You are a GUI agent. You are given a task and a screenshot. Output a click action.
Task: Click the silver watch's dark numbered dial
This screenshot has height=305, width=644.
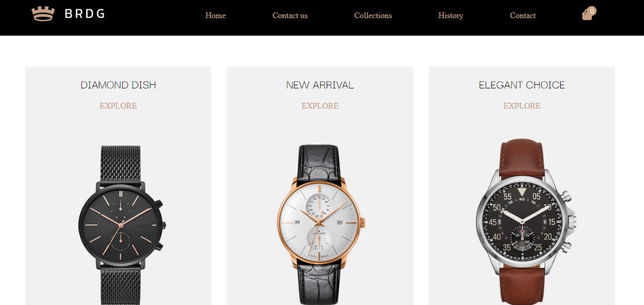[x=522, y=221]
